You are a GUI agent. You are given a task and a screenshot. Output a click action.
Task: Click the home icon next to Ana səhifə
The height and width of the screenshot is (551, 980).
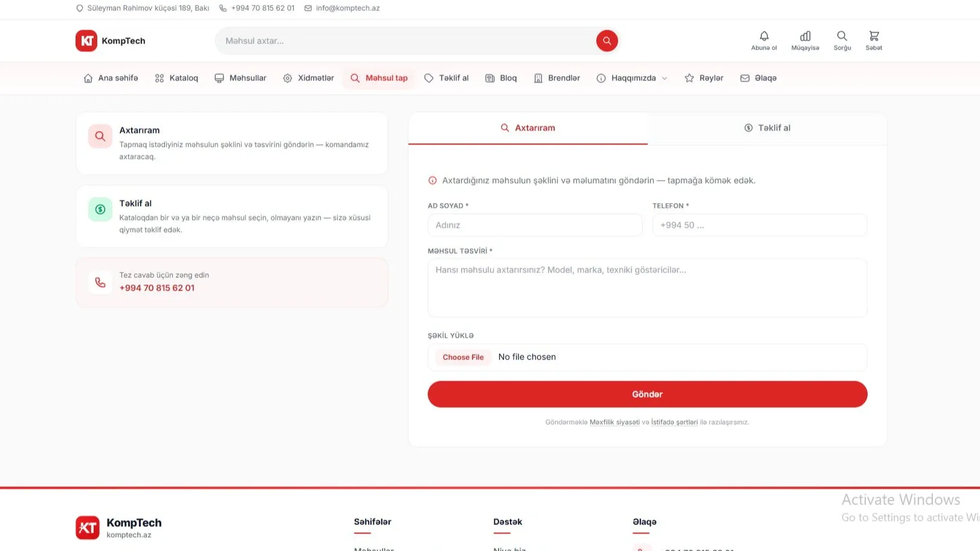[x=88, y=78]
